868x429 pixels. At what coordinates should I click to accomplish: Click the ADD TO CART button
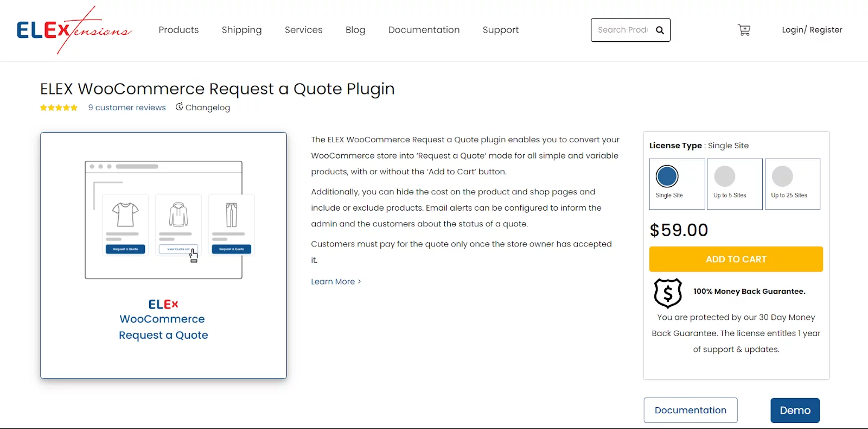[736, 259]
